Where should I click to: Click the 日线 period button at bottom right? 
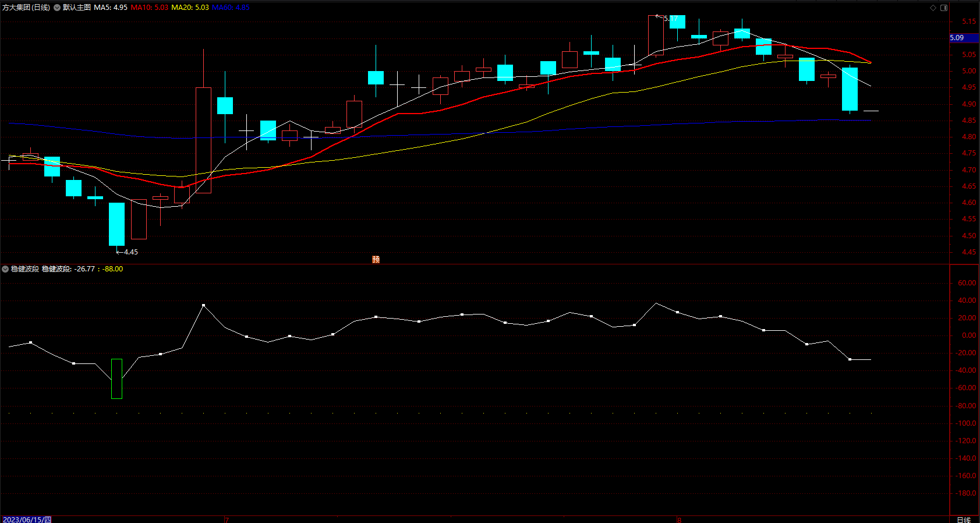[964, 520]
